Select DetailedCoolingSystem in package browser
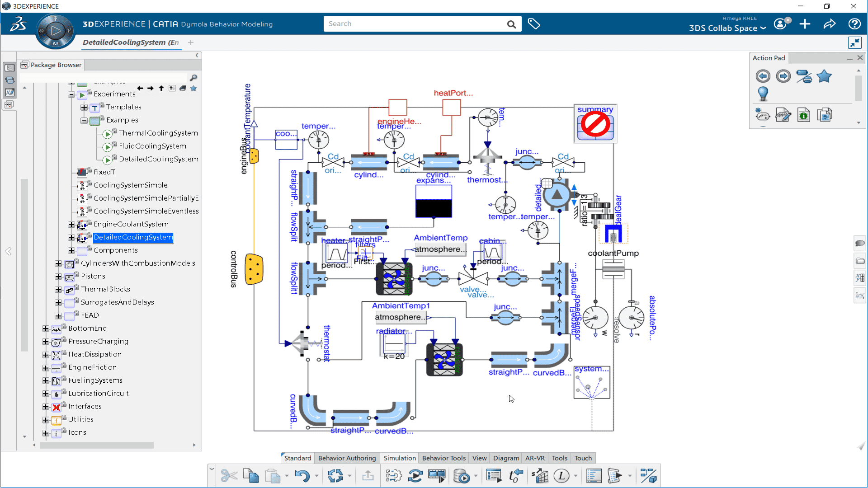 tap(133, 237)
